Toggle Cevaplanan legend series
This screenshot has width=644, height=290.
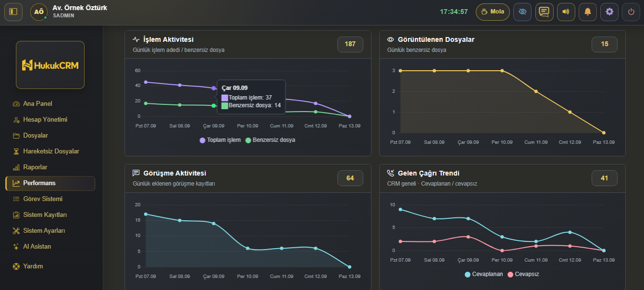tap(483, 274)
